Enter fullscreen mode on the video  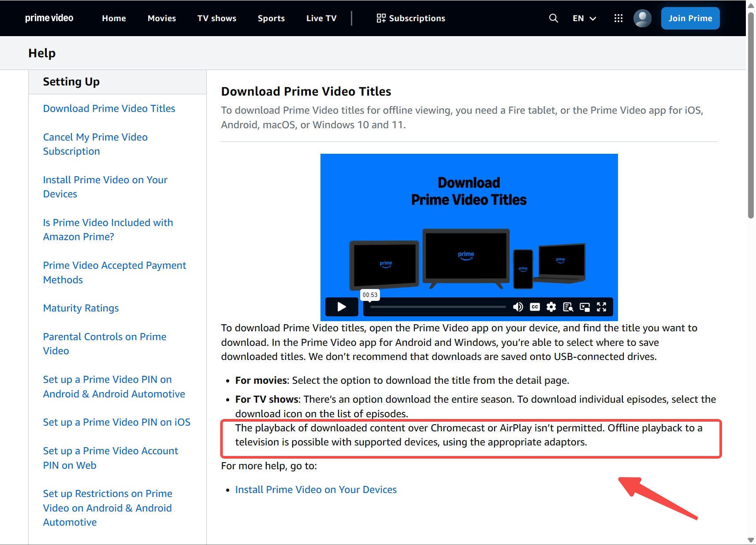coord(601,307)
